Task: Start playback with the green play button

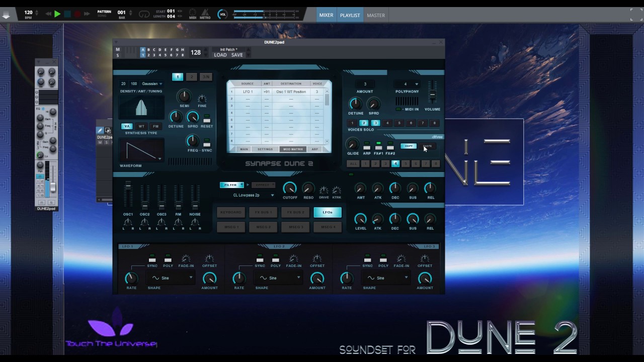Action: click(x=57, y=14)
